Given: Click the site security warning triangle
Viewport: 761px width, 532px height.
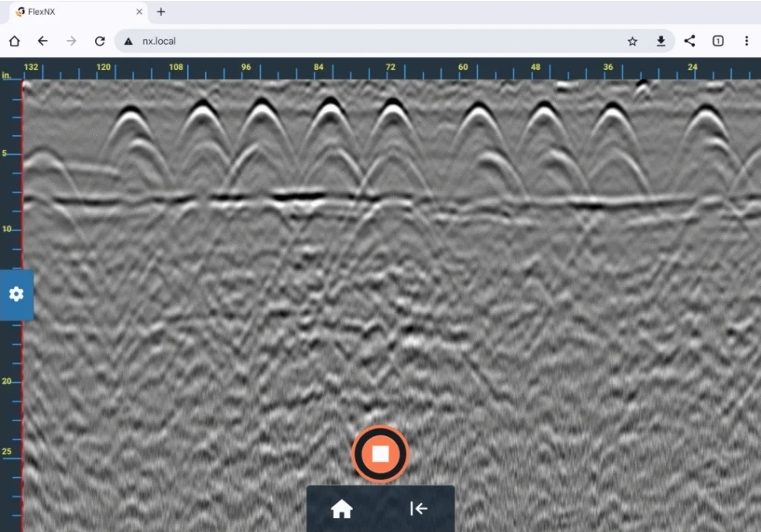Looking at the screenshot, I should point(128,41).
